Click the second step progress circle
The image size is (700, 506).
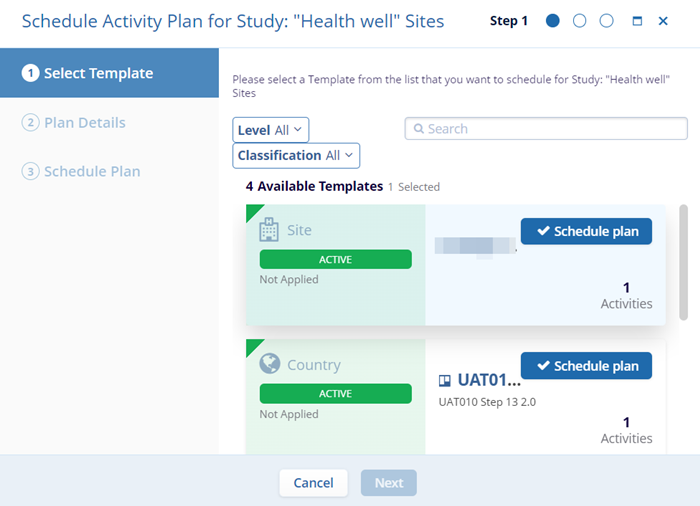pos(580,21)
